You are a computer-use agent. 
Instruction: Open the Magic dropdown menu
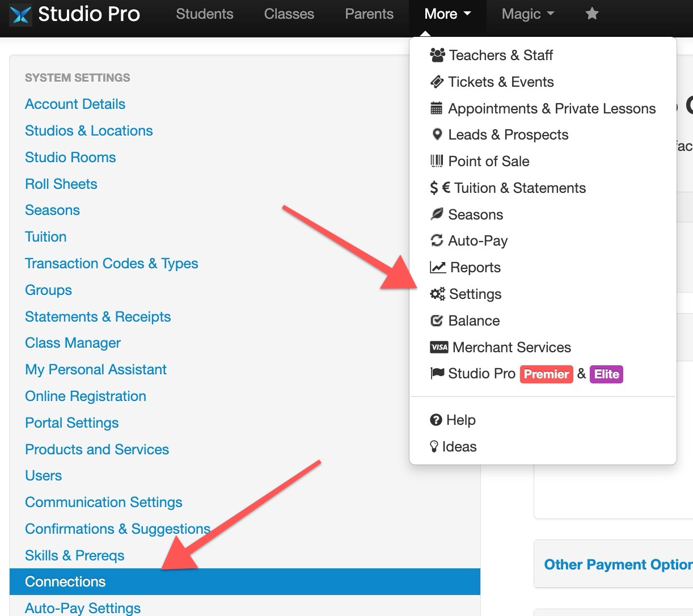pos(528,14)
